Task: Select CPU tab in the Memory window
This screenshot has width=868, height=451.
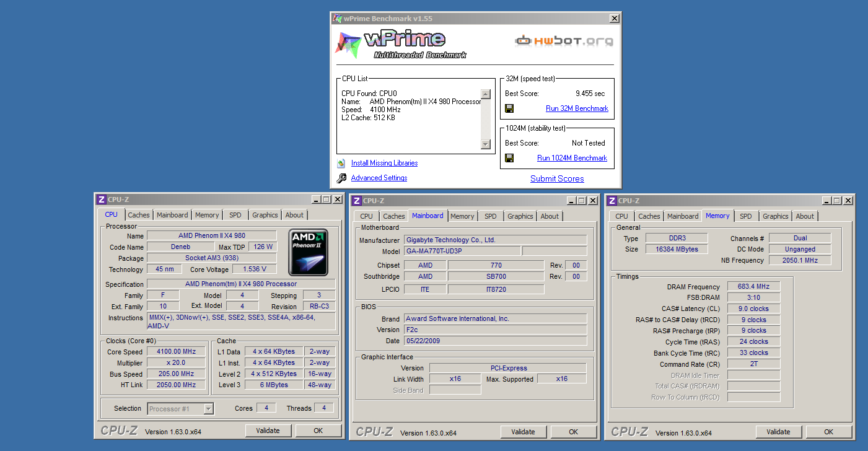Action: (x=622, y=216)
